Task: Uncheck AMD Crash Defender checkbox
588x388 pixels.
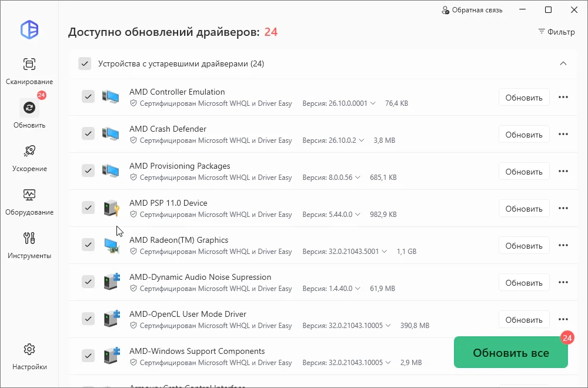Action: [88, 133]
